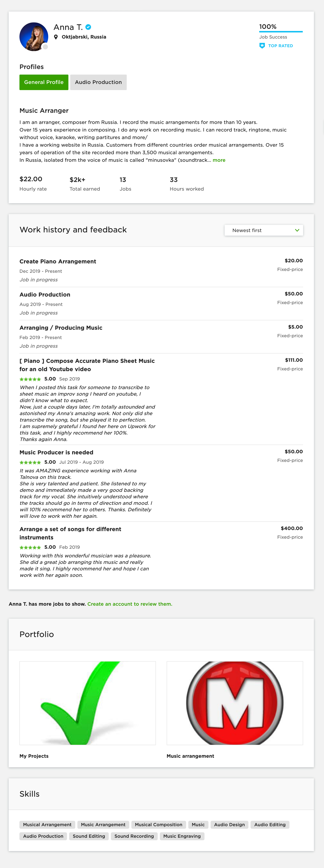Click the Sound Recording skill tag
The height and width of the screenshot is (868, 324).
[x=134, y=836]
